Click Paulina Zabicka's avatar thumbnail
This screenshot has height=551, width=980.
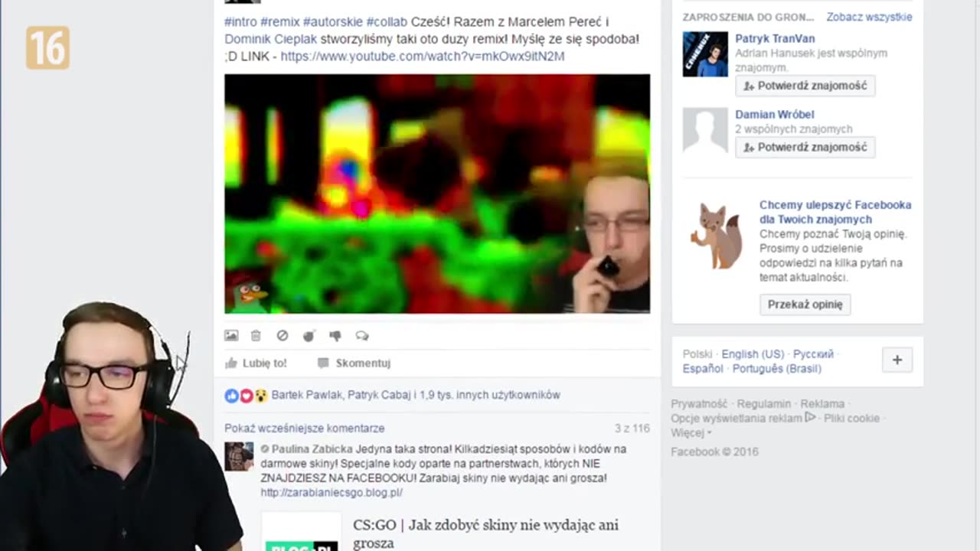[239, 456]
